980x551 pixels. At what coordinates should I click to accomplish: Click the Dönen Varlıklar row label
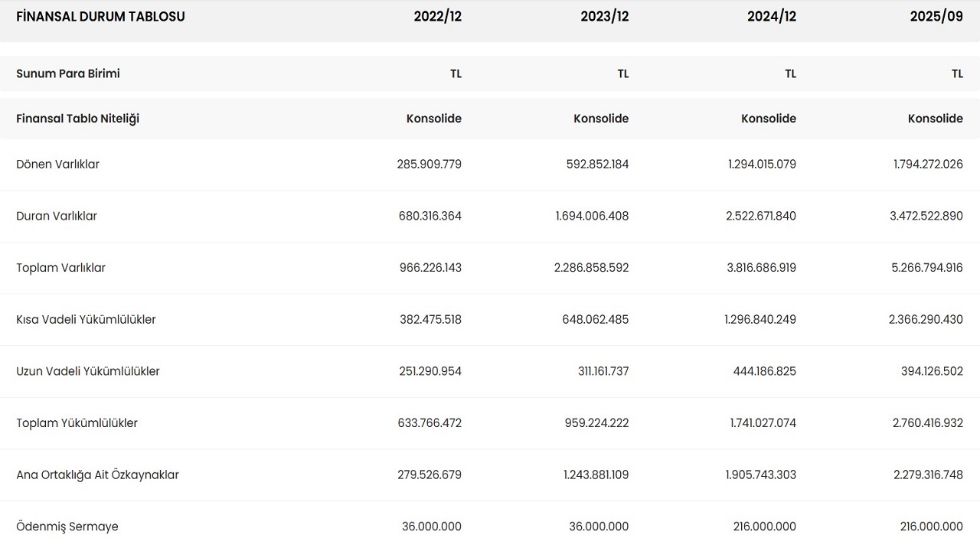[x=57, y=165]
